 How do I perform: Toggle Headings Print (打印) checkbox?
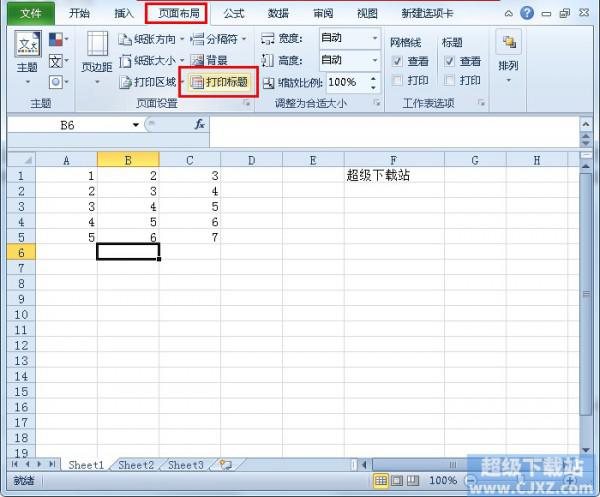coord(449,81)
